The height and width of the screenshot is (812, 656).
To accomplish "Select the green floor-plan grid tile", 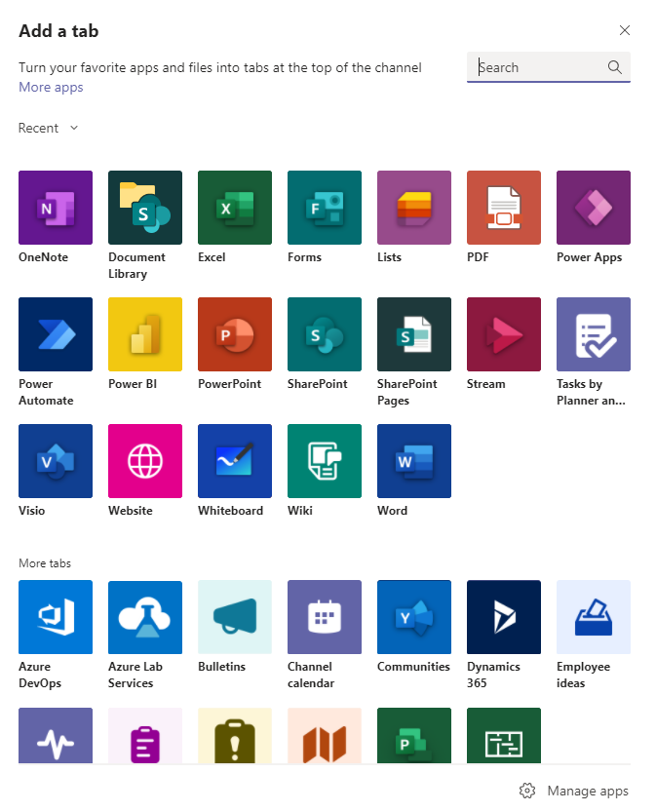I will 504,735.
